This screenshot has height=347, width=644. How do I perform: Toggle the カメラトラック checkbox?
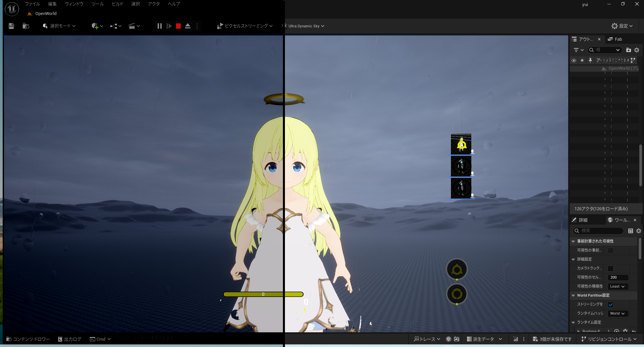tap(611, 269)
